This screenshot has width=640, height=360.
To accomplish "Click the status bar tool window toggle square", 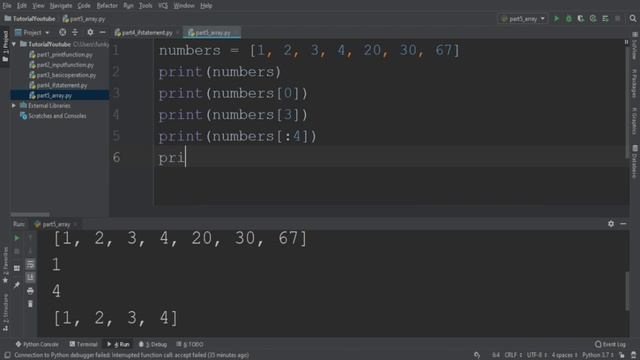I will click(7, 355).
